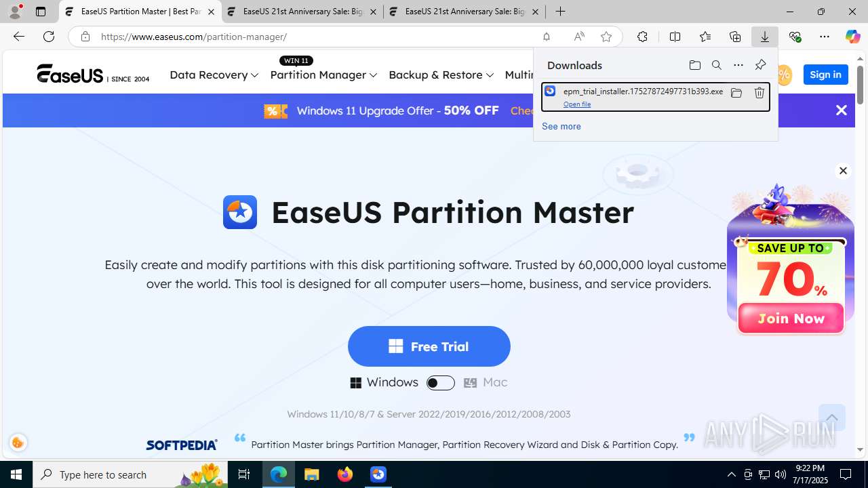
Task: Search downloads with the magnifier icon
Action: (x=716, y=65)
